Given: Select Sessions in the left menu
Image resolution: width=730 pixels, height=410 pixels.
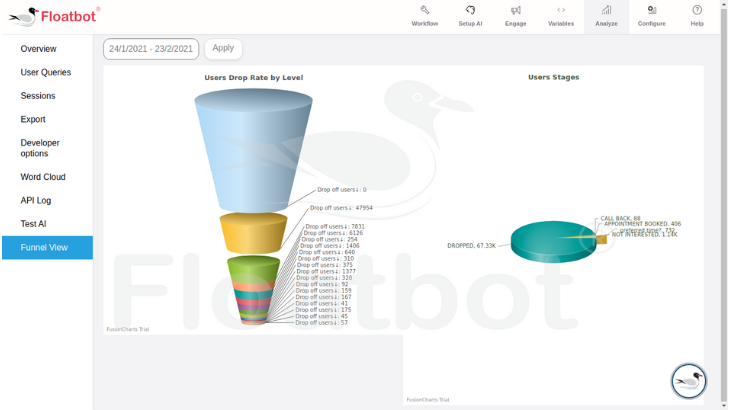Looking at the screenshot, I should tap(38, 96).
